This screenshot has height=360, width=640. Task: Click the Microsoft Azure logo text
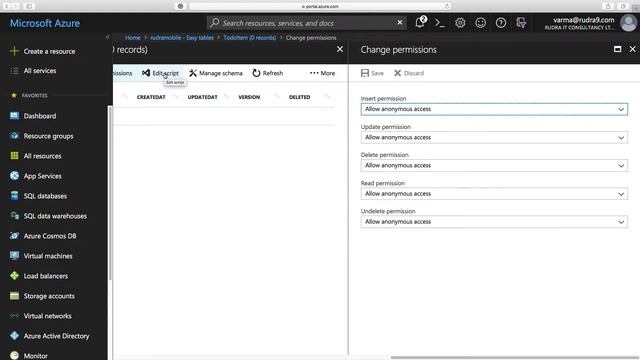click(x=45, y=23)
